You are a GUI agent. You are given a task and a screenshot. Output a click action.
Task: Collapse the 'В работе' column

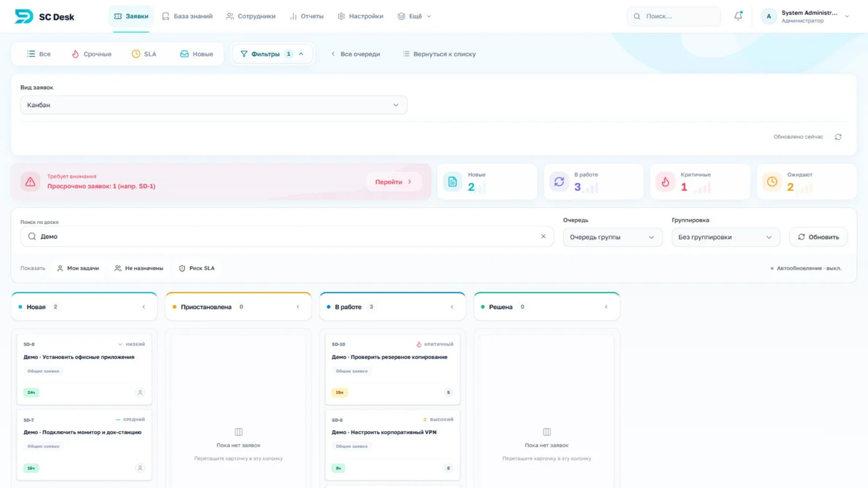click(x=452, y=307)
